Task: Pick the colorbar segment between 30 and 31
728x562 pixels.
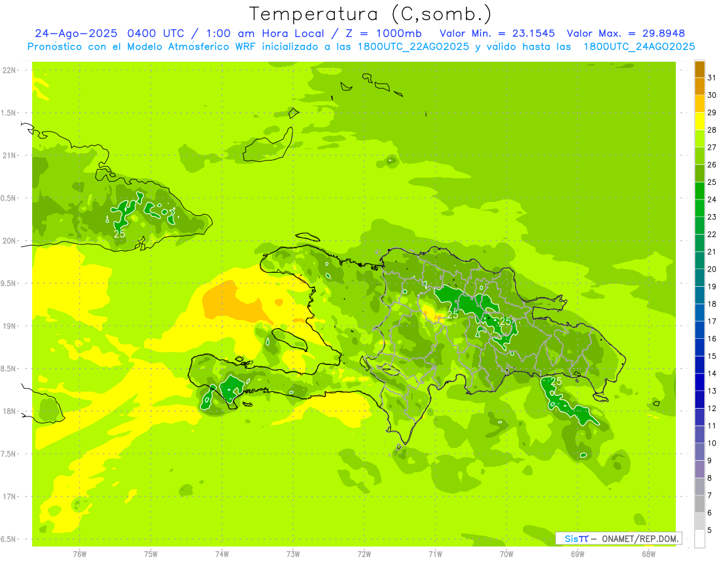Action: tap(699, 86)
